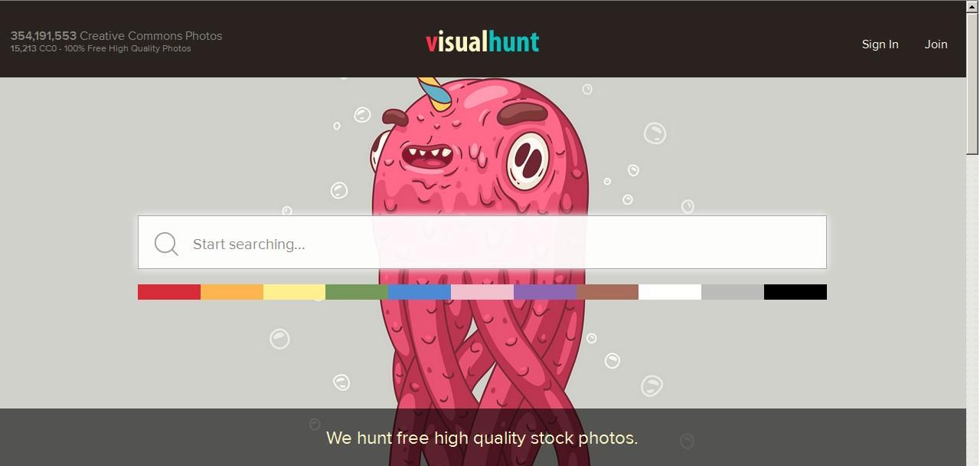Viewport: 980px width, 466px height.
Task: Select the gray color swatch
Action: [733, 292]
